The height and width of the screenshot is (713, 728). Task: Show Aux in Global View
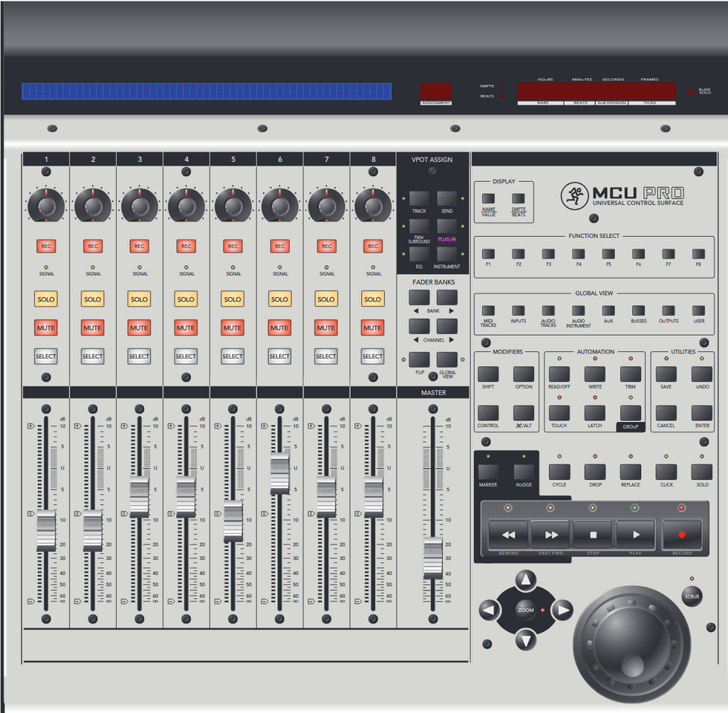pos(608,310)
